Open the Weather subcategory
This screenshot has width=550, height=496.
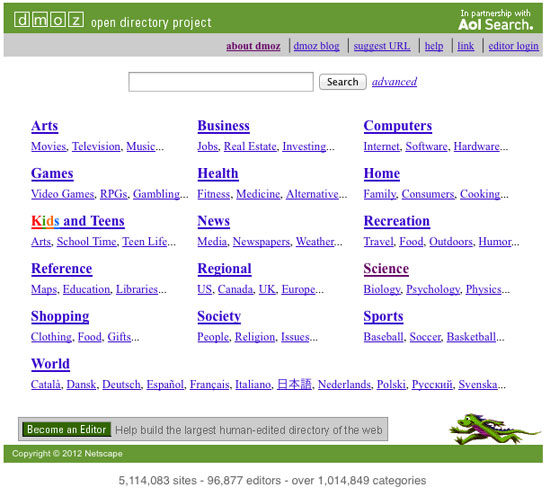click(315, 242)
